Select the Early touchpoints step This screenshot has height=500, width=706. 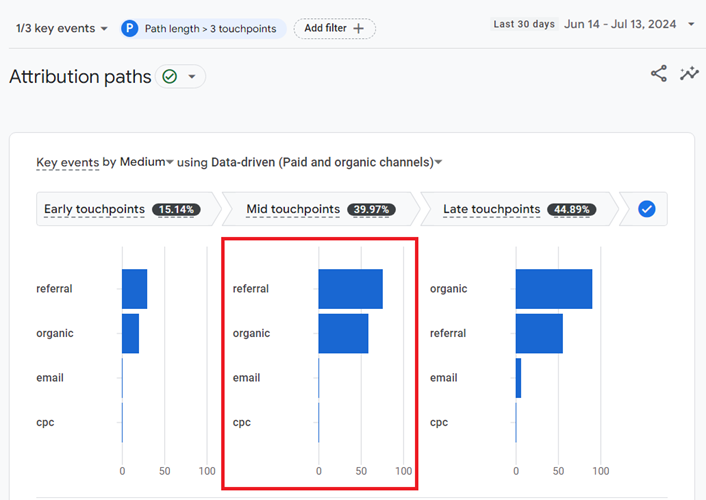[128, 209]
